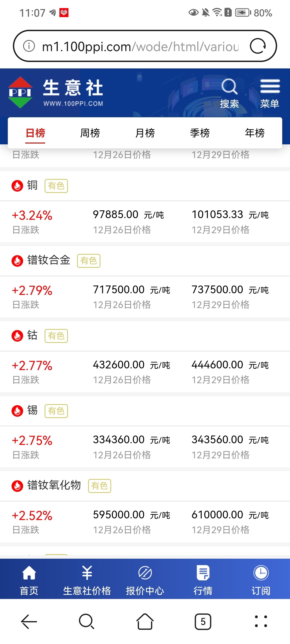290x644 pixels.
Task: Open 报价中心 in bottom bar
Action: click(145, 580)
